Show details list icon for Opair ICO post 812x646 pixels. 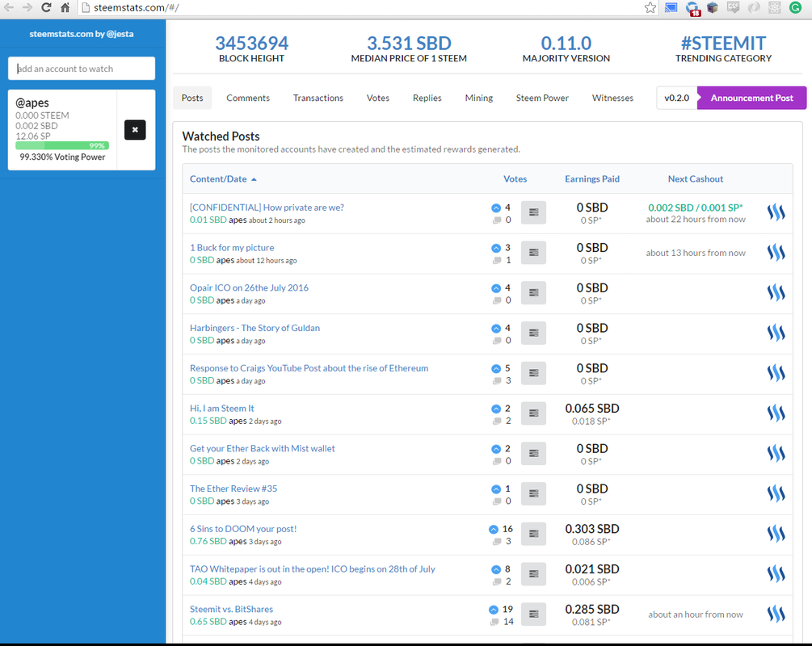point(533,292)
